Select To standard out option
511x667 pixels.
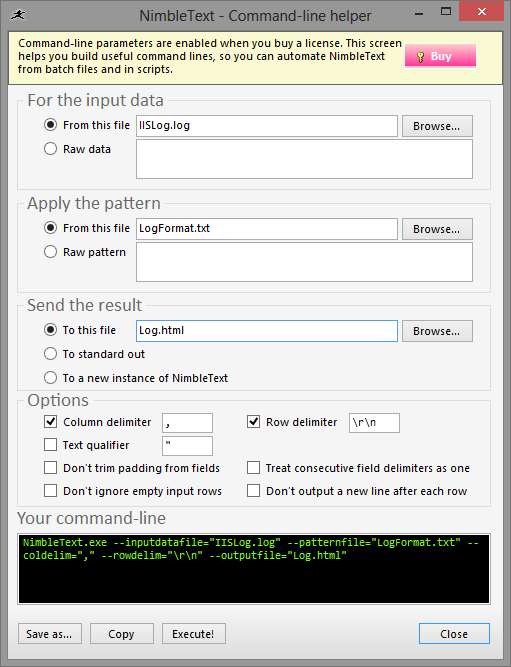[50, 354]
